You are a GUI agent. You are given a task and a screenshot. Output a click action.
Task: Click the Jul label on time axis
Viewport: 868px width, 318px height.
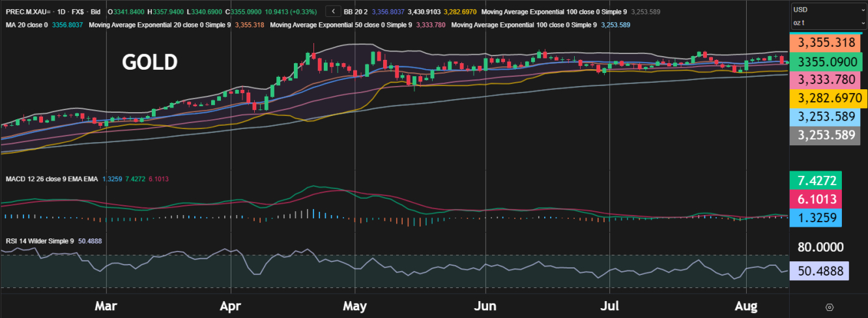pos(609,306)
